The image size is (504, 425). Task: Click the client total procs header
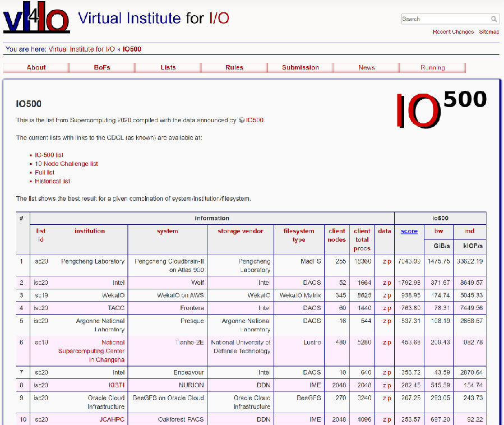pos(362,239)
